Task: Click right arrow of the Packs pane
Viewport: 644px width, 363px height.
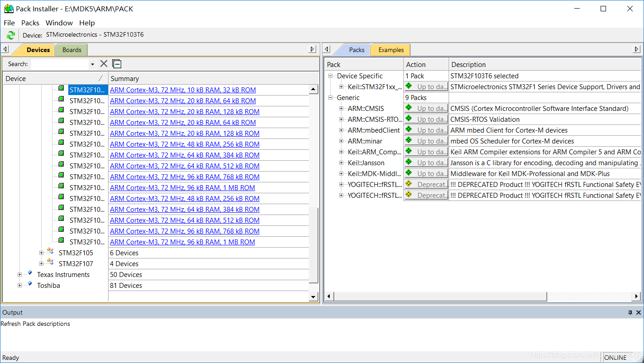Action: [637, 49]
